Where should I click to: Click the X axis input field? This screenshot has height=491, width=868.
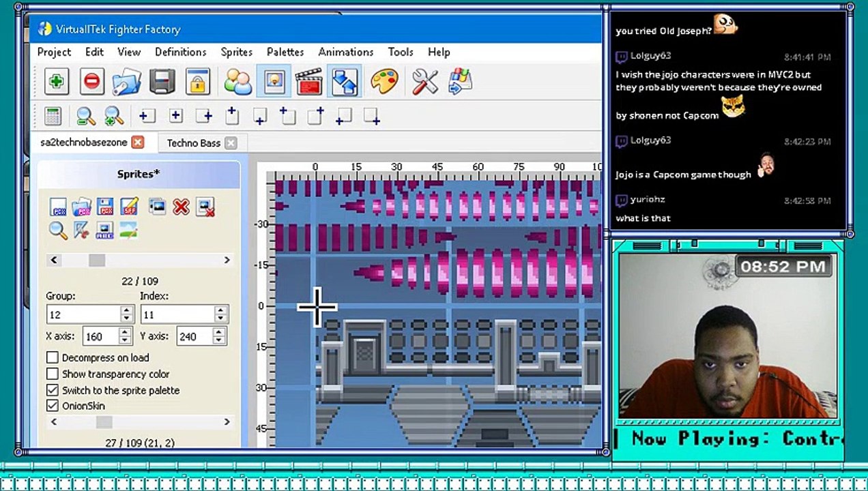[101, 336]
